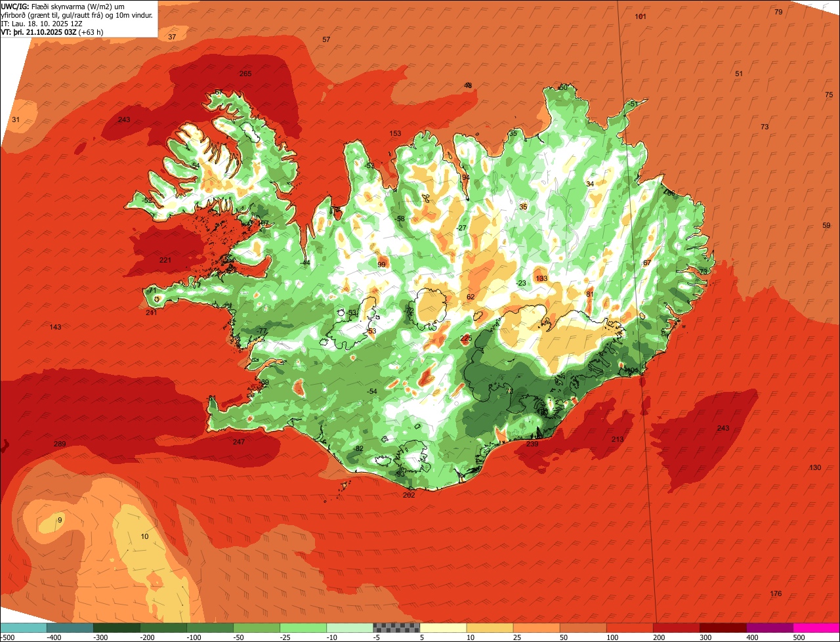Click the magenta swatch above 500 on scale
Image resolution: width=840 pixels, height=642 pixels.
point(816,628)
